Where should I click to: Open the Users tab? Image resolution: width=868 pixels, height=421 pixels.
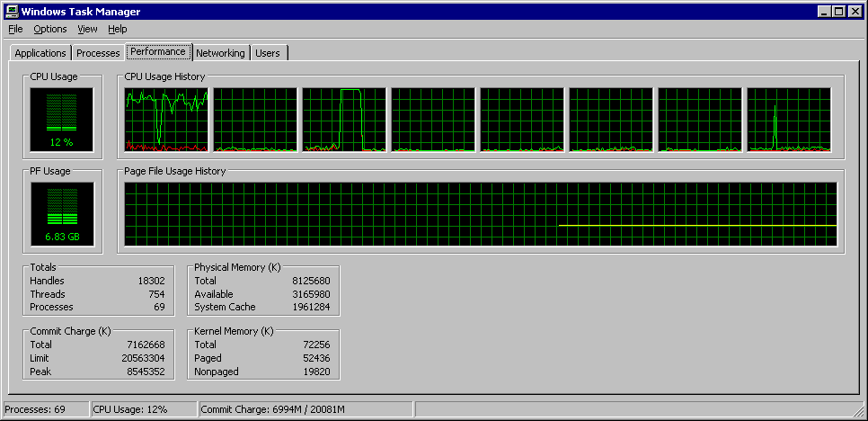(x=268, y=53)
